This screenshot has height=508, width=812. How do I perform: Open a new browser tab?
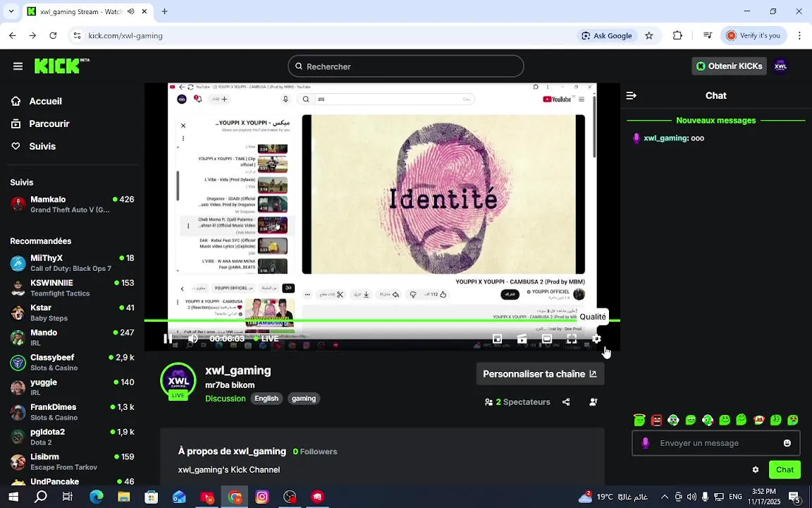click(165, 11)
